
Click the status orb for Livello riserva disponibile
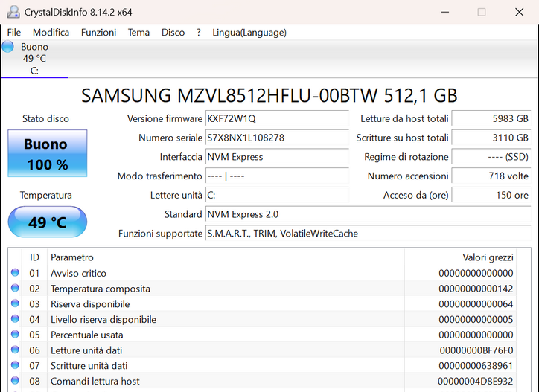pyautogui.click(x=15, y=319)
